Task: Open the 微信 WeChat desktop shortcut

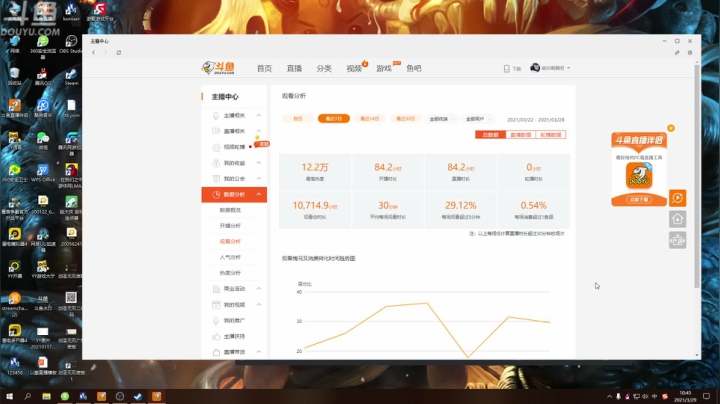Action: pyautogui.click(x=43, y=141)
